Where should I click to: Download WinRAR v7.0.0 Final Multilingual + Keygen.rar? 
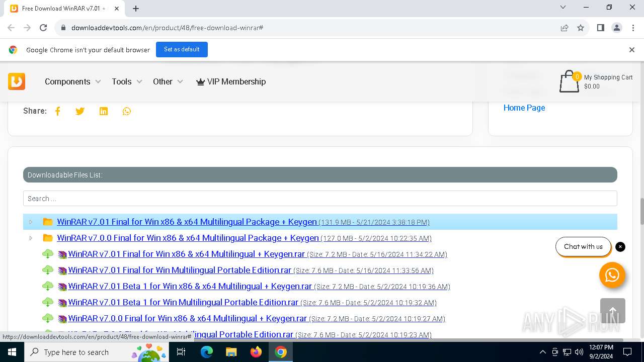point(187,318)
